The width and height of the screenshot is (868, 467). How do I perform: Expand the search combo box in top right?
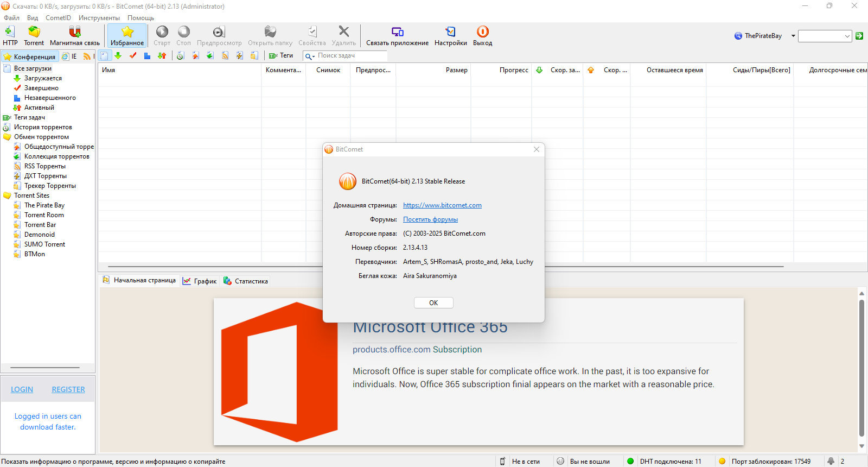pos(847,36)
